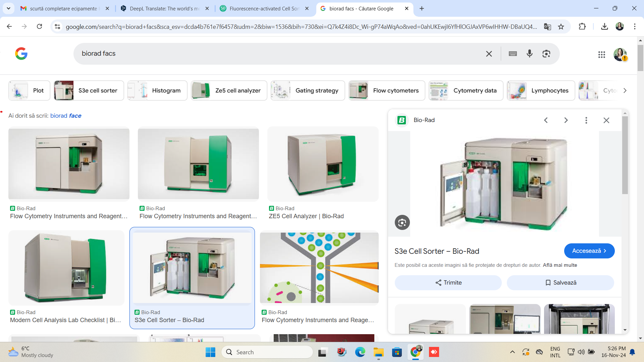Open Chrome downloads icon
Viewport: 644px width, 362px height.
point(604,26)
